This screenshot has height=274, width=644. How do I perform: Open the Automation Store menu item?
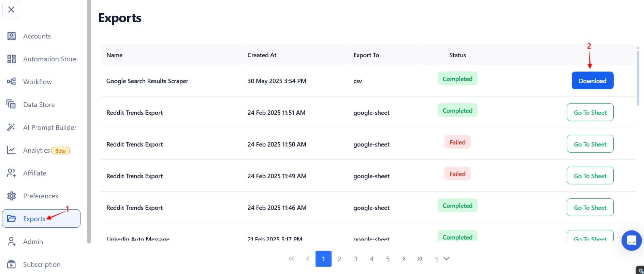50,59
